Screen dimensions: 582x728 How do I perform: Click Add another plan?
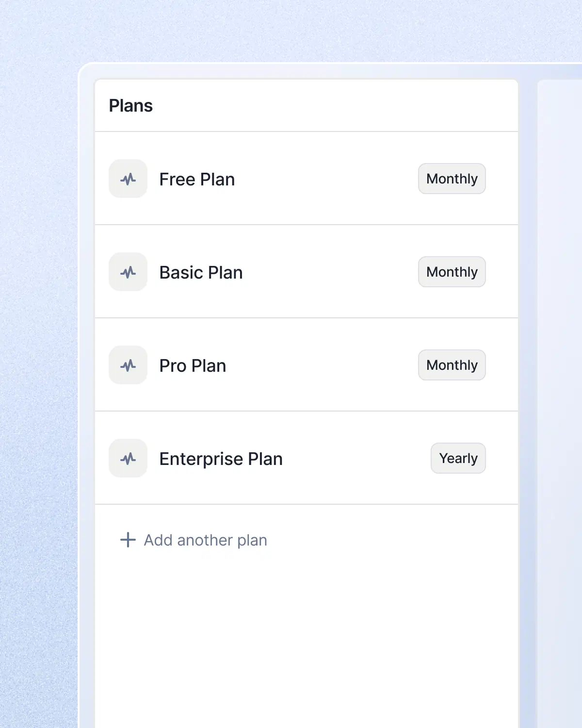[206, 540]
